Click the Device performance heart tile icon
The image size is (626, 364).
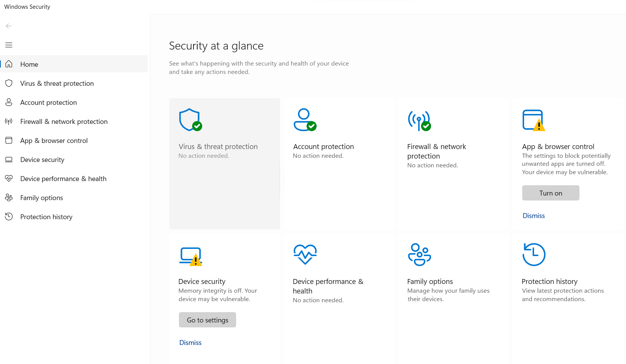[305, 254]
